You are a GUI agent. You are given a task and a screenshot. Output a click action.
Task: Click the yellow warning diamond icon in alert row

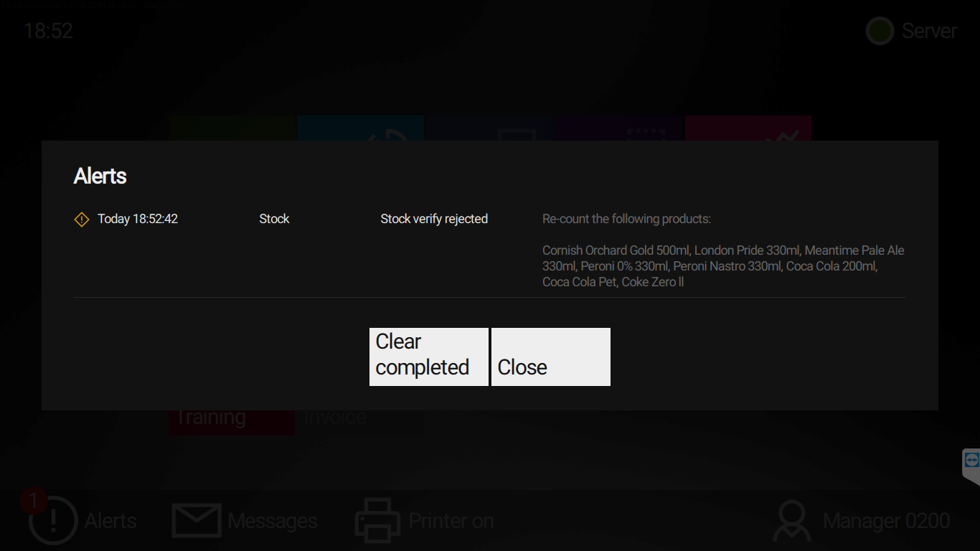click(x=82, y=220)
